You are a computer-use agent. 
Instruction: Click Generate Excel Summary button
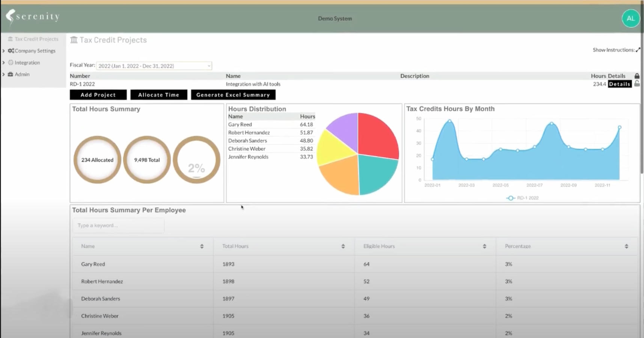pos(233,95)
